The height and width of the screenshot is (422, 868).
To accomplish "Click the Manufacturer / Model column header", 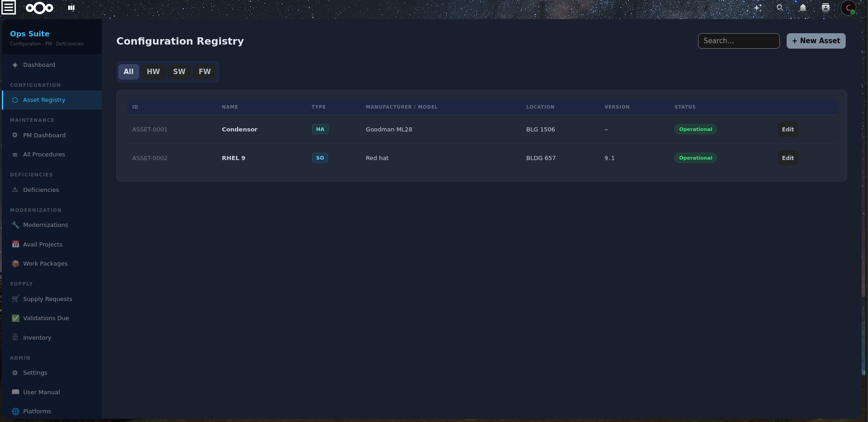I will point(402,107).
